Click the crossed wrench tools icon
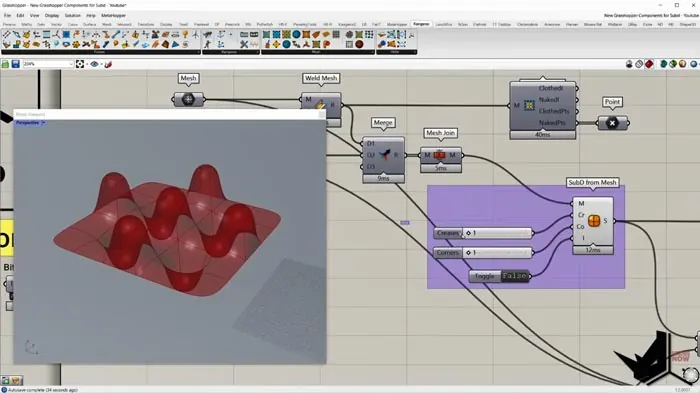This screenshot has width=700, height=393. [244, 44]
